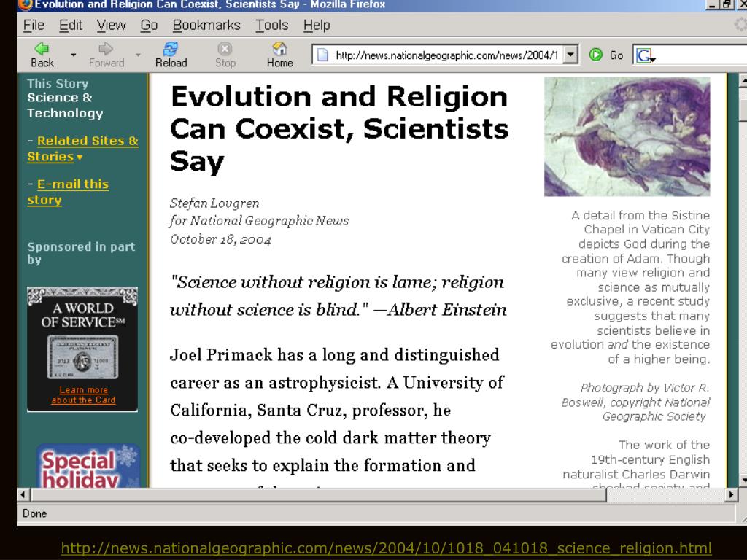
Task: Click the E-mail this story link
Action: pyautogui.click(x=68, y=192)
